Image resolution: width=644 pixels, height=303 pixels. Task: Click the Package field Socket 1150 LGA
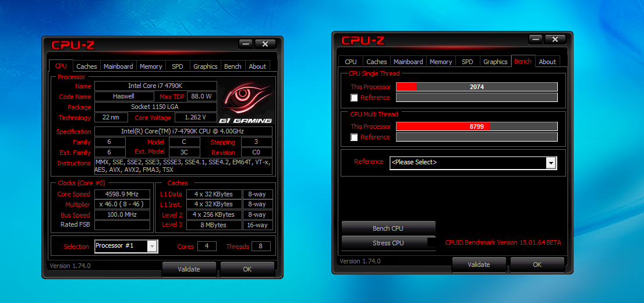pyautogui.click(x=155, y=107)
